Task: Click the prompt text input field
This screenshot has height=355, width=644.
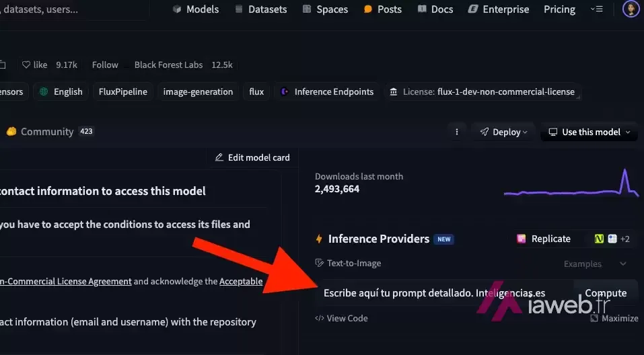Action: (x=445, y=293)
